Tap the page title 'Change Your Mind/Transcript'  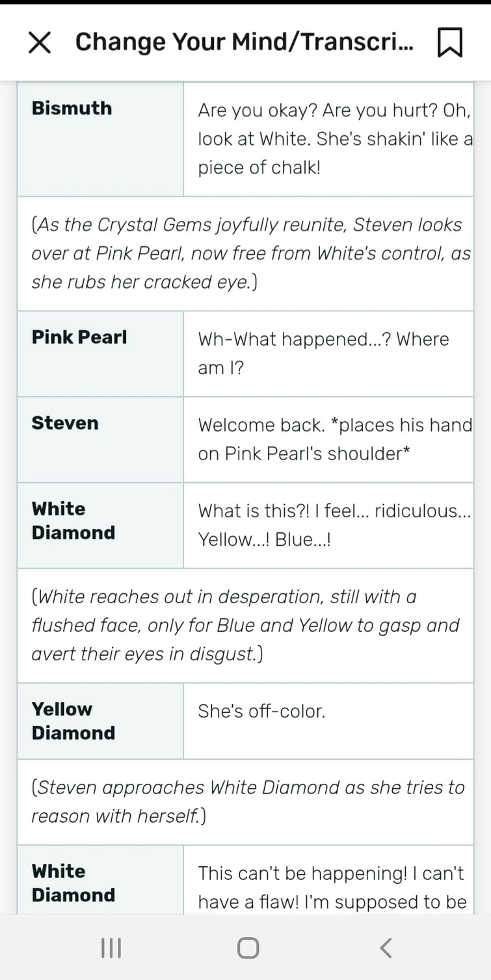pos(244,42)
